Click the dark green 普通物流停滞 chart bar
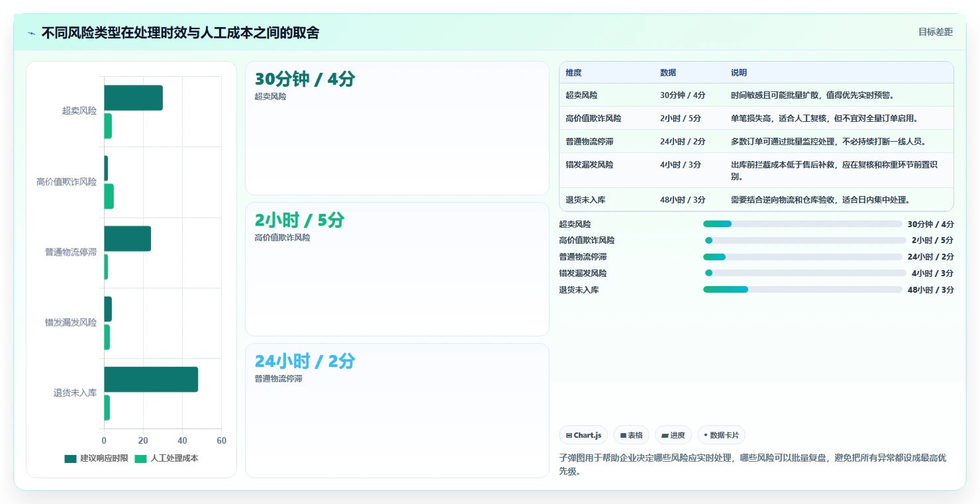 click(127, 238)
